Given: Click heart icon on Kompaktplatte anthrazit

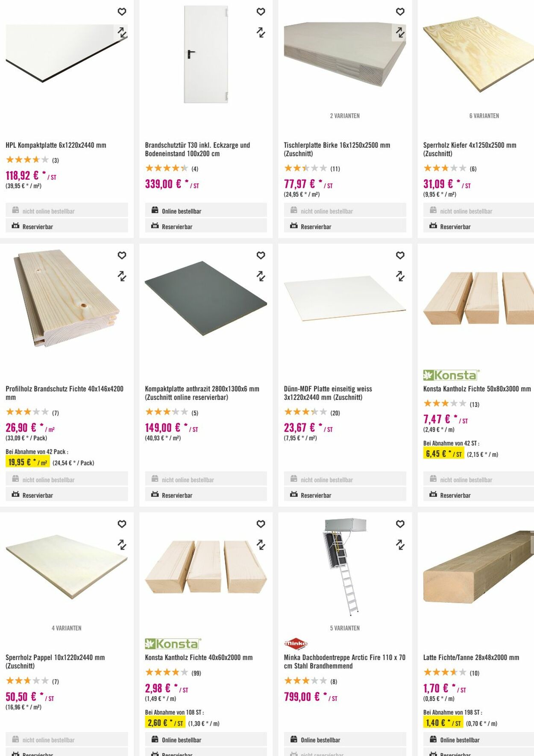Looking at the screenshot, I should point(261,255).
